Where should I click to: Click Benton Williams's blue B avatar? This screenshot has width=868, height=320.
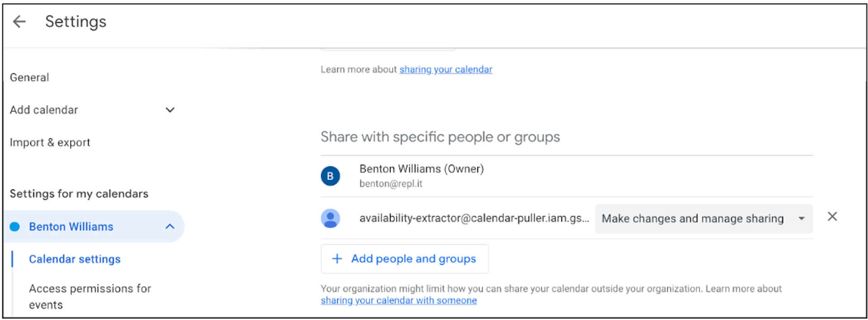(x=330, y=176)
